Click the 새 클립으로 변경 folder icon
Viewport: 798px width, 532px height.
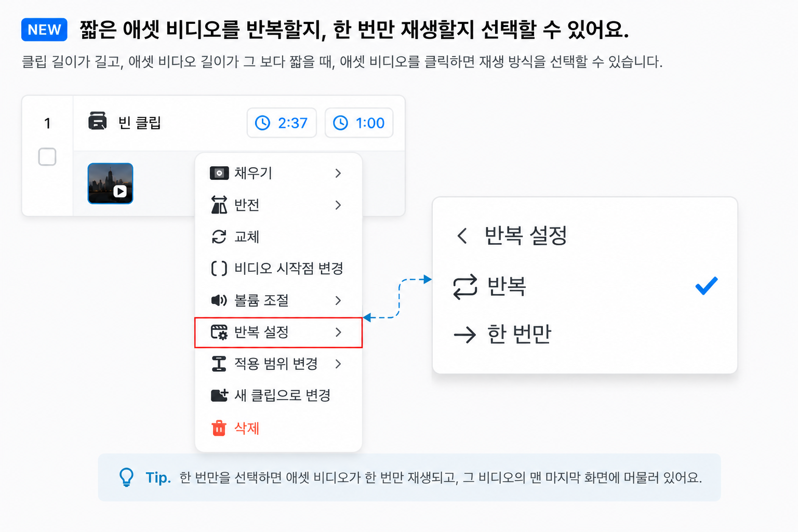point(219,395)
